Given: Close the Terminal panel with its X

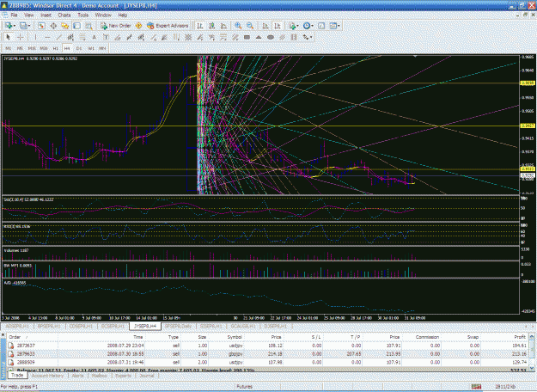Looking at the screenshot, I should pyautogui.click(x=3, y=334).
